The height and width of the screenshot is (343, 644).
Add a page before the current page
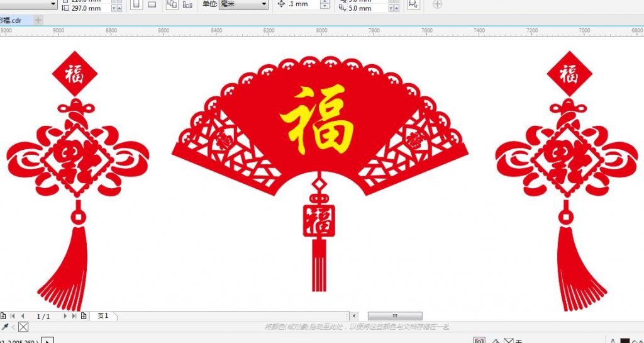[x=3, y=316]
